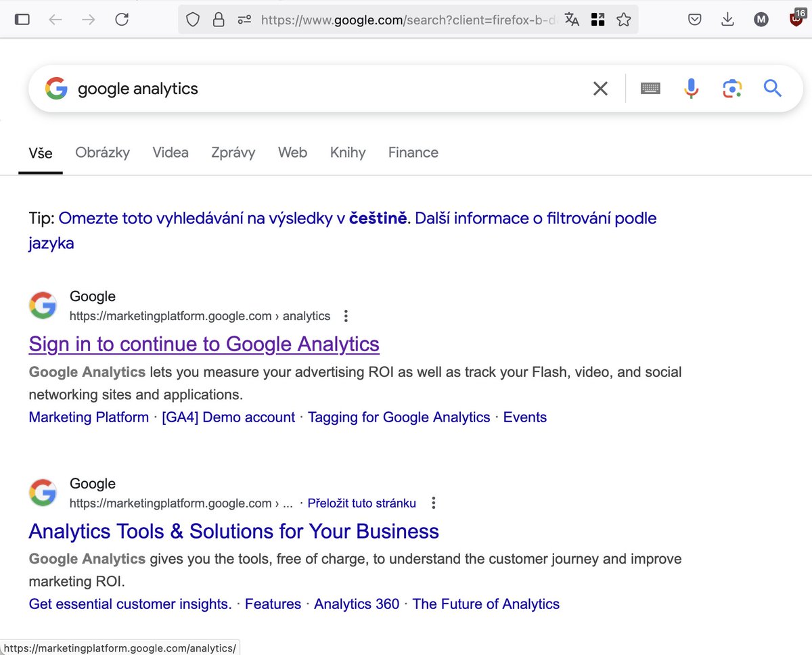Go forward with the forward arrow

click(89, 20)
